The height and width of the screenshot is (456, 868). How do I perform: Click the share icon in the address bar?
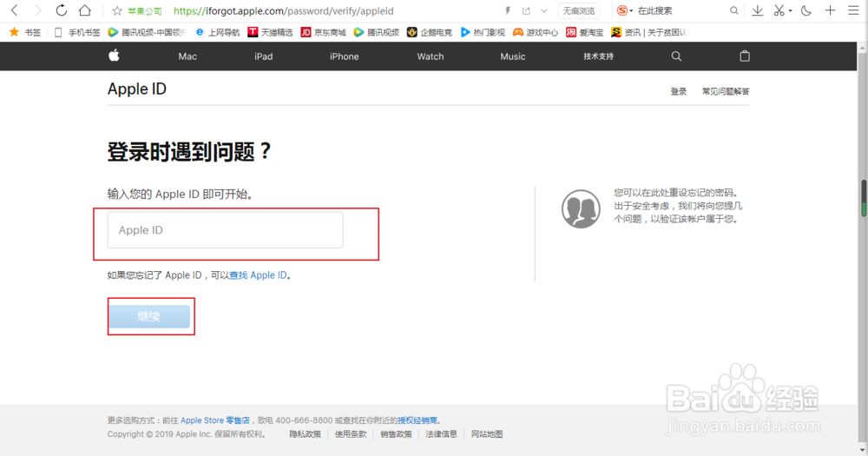(526, 10)
